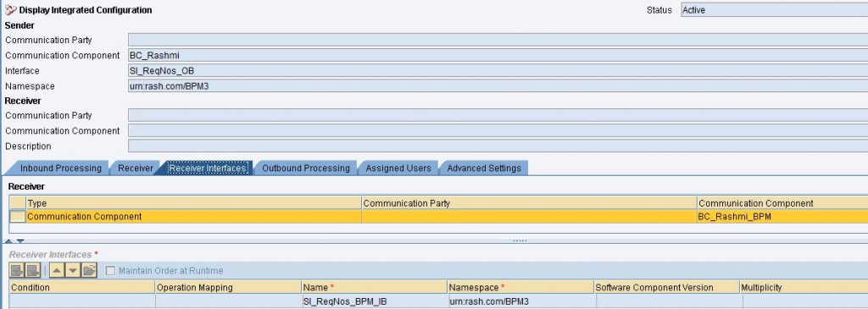Open the Assigned Users tab
This screenshot has height=309, width=868.
[398, 168]
